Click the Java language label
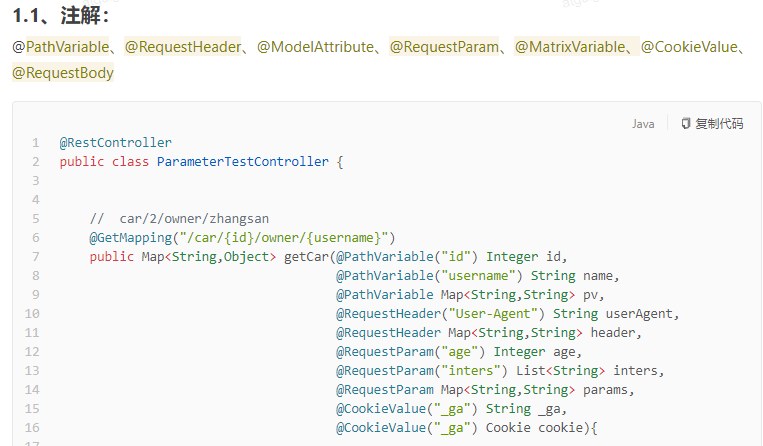This screenshot has height=446, width=763. (x=643, y=124)
